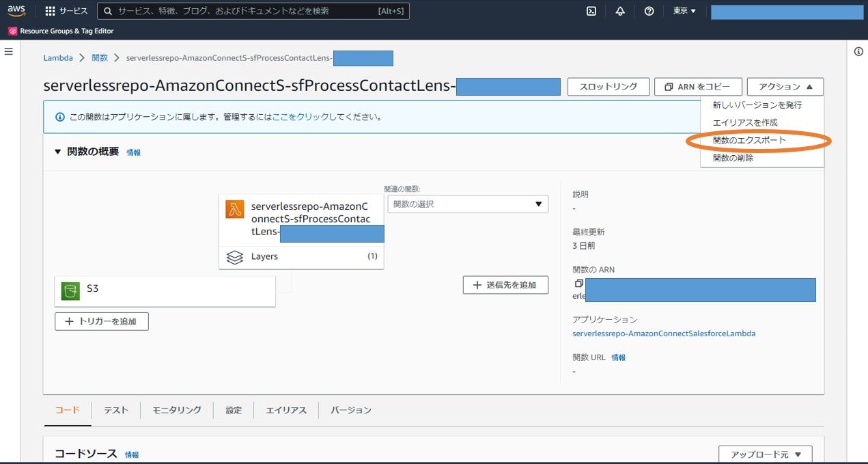Click the コードソース heading
Screen dimensions: 868x464
tap(86, 454)
